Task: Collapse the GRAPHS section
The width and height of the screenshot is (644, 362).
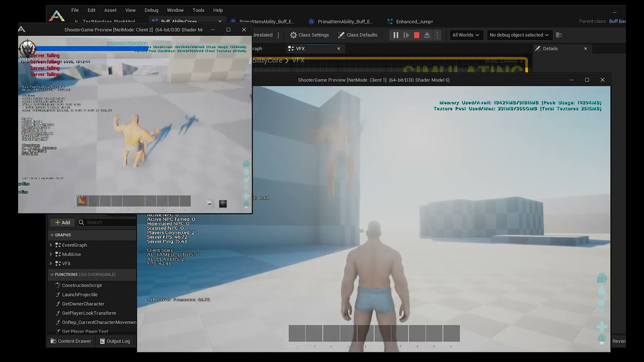Action: click(52, 235)
